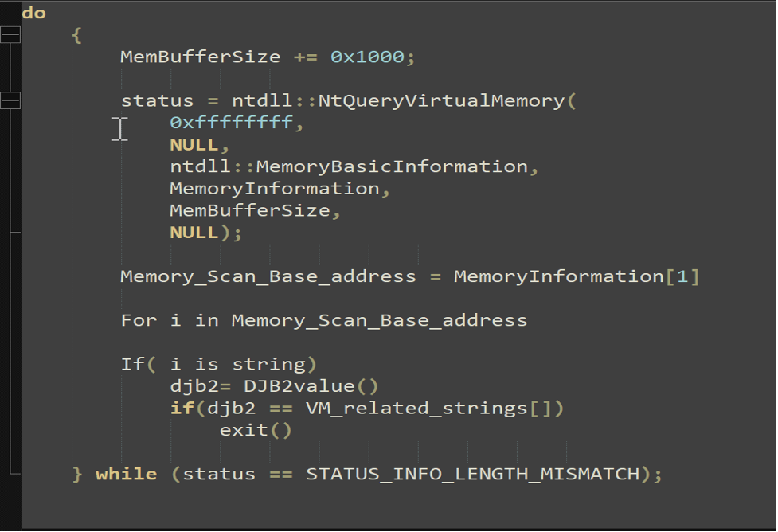Viewport: 778px width, 532px height.
Task: Click MemBufferSize argument in call
Action: click(250, 210)
